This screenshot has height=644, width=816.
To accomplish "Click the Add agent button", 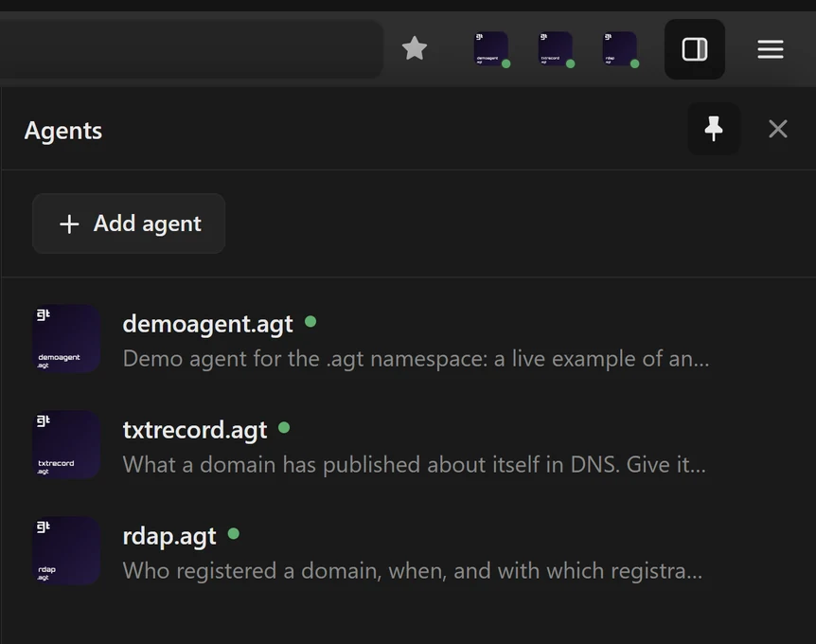I will (129, 224).
